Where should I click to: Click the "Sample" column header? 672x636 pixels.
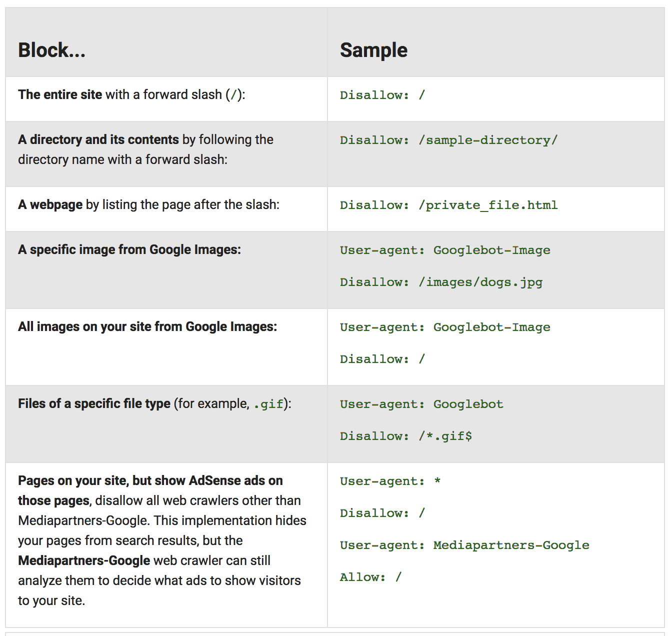pyautogui.click(x=373, y=50)
